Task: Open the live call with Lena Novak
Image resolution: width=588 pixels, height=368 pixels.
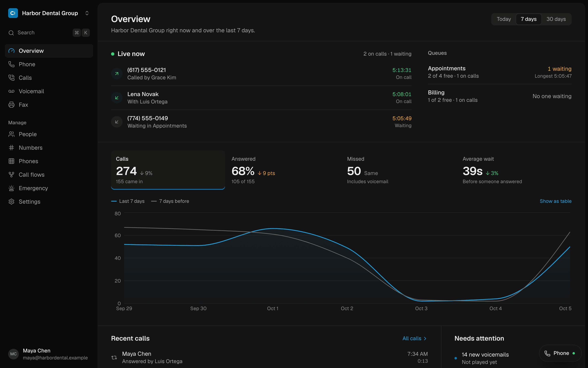Action: (261, 98)
